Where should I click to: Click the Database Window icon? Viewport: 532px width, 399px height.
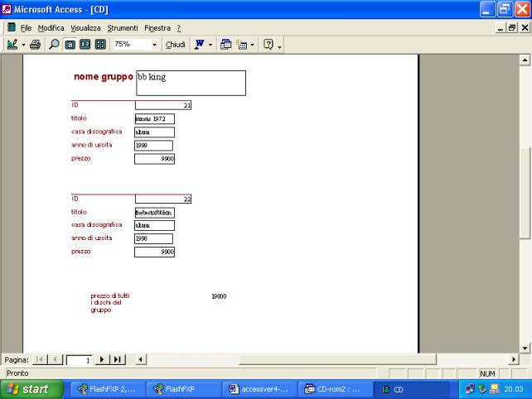pos(225,45)
